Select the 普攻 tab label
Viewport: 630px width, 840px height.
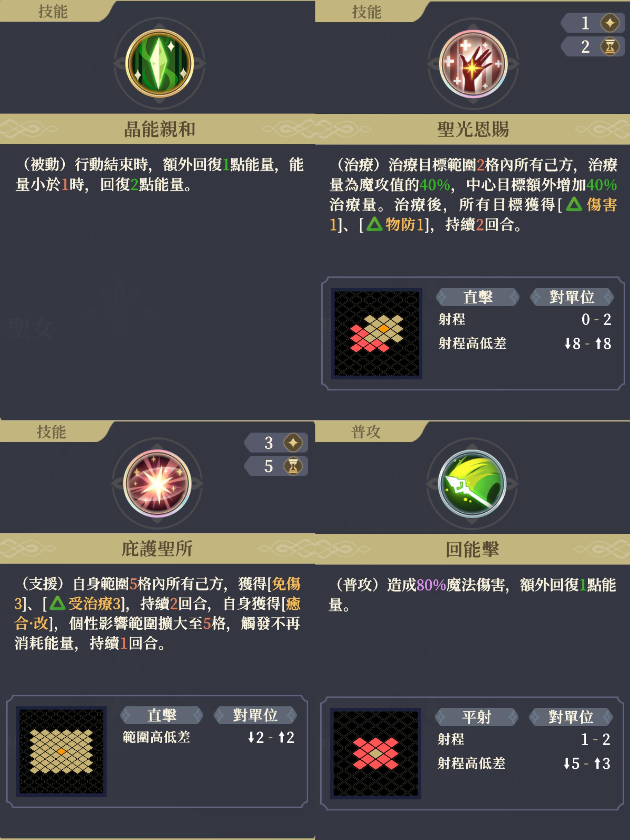(x=366, y=432)
